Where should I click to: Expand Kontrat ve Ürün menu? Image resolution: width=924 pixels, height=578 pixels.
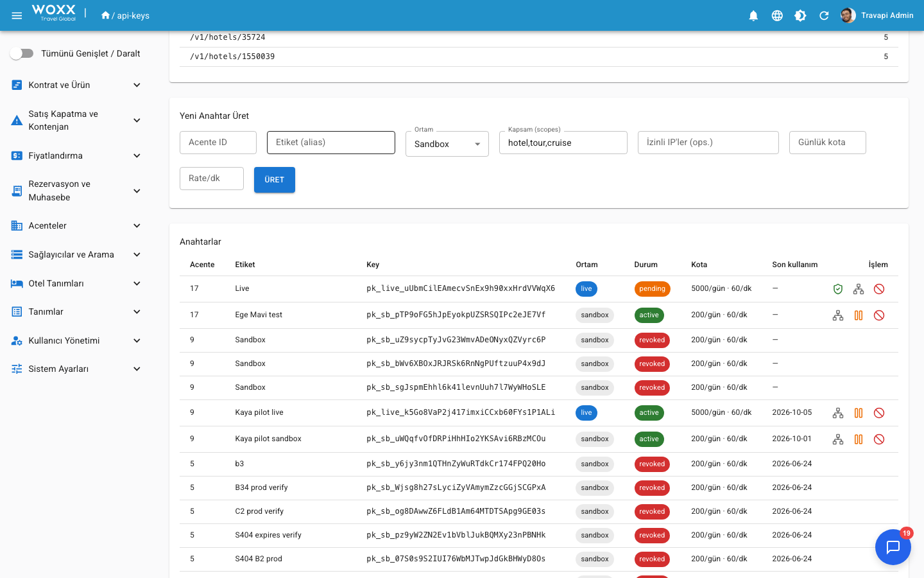(77, 85)
